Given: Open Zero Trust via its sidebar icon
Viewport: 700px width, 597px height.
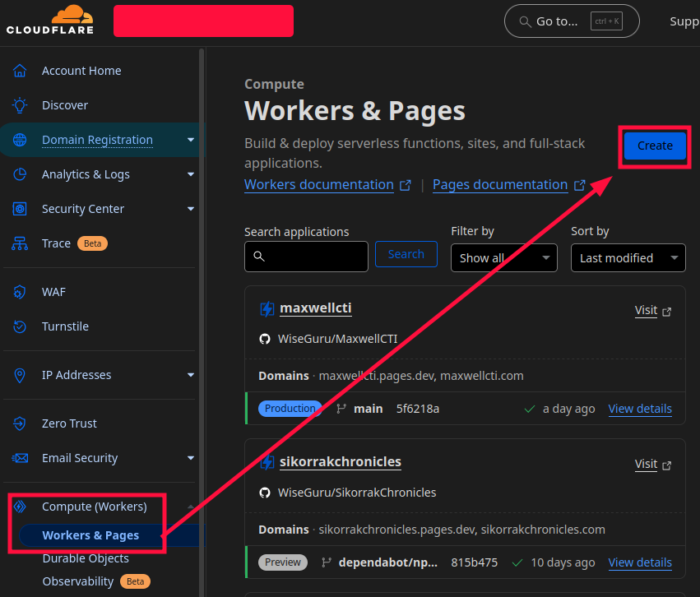Looking at the screenshot, I should 18,423.
